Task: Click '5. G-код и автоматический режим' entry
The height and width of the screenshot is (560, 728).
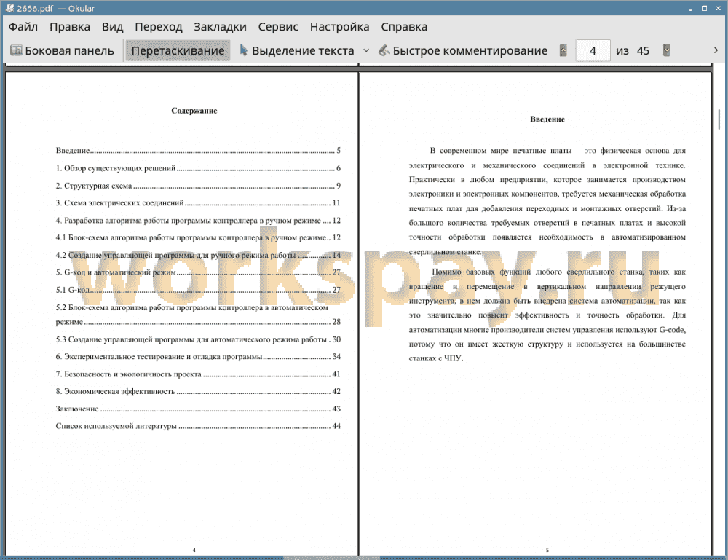Action: pyautogui.click(x=198, y=272)
